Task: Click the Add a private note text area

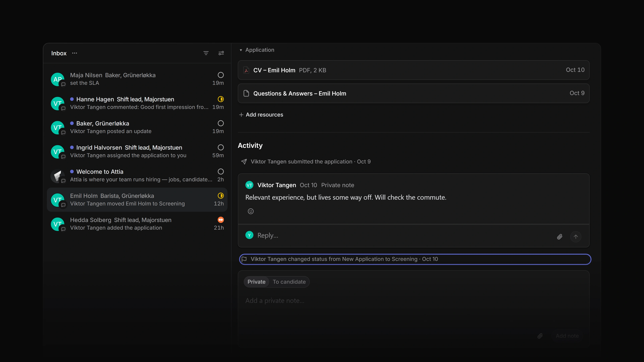Action: 414,301
